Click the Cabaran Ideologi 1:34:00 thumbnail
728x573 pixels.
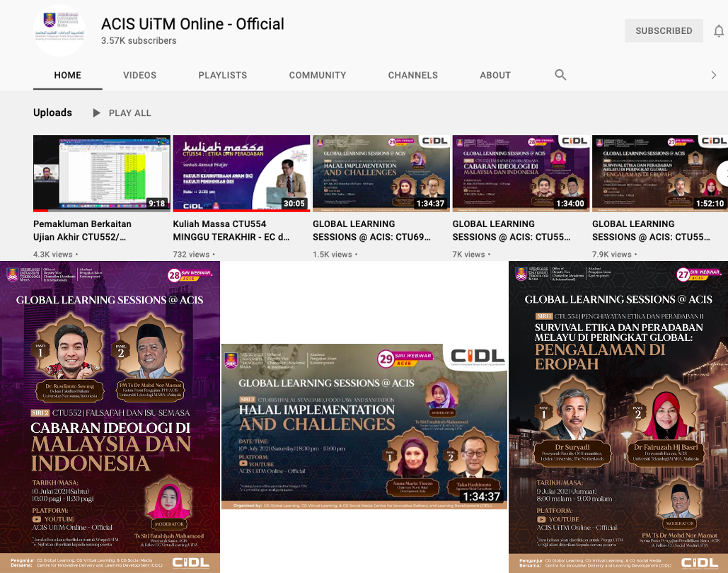tap(521, 173)
